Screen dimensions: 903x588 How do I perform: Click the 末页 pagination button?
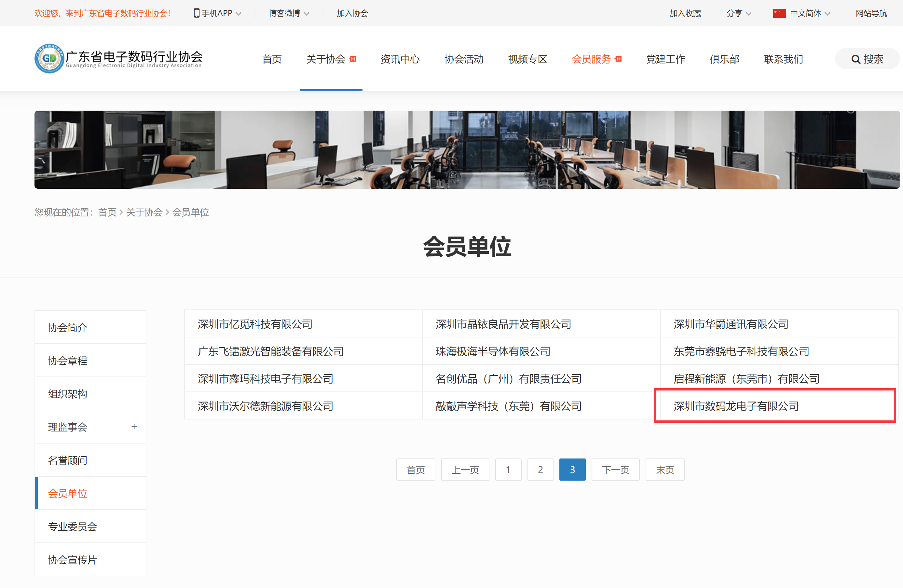pos(665,469)
